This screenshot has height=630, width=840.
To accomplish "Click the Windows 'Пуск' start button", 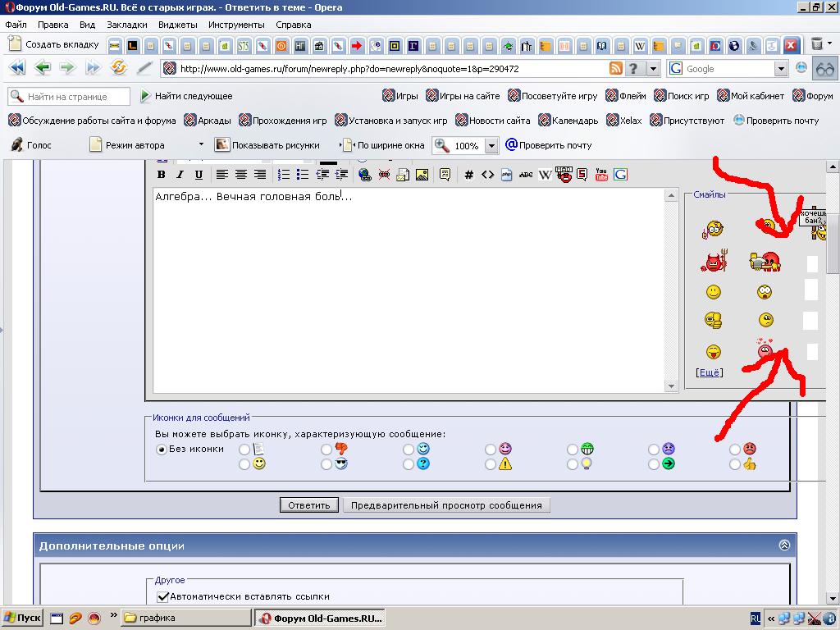I will pos(22,618).
